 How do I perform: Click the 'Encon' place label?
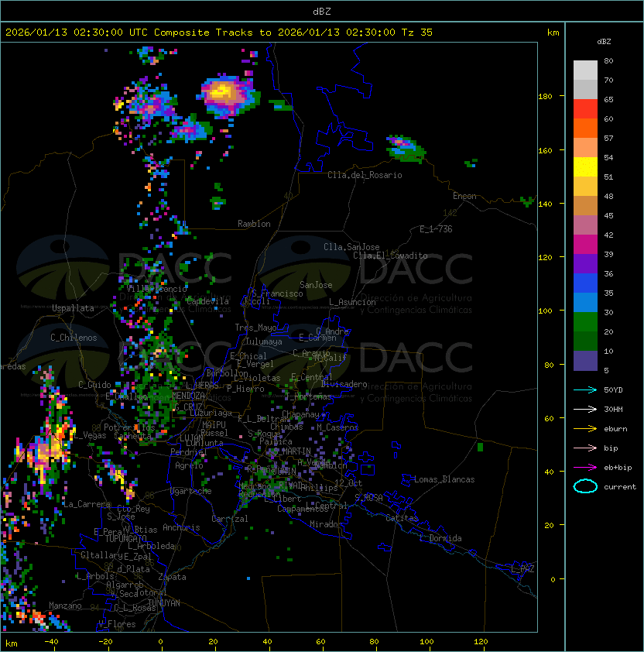pos(464,195)
